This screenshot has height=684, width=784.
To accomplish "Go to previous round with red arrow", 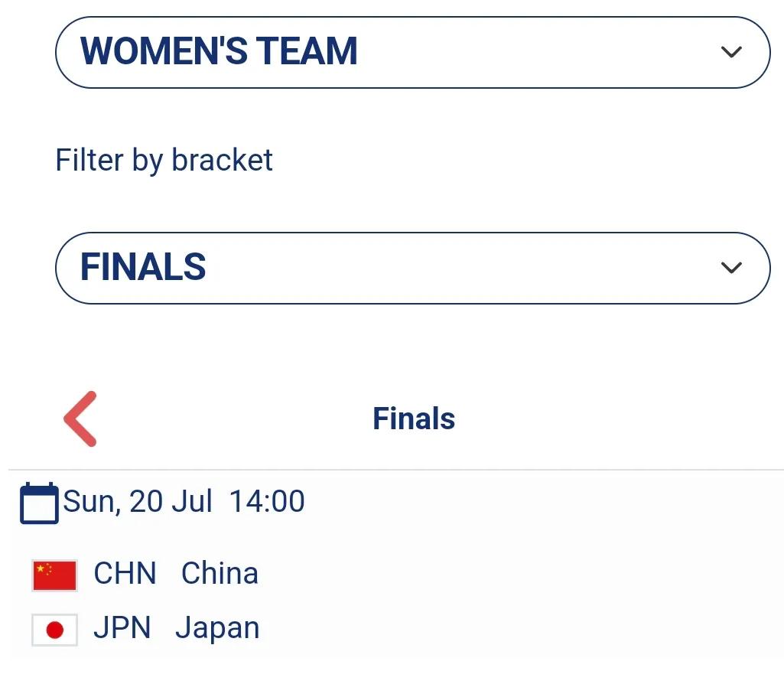I will pos(80,419).
